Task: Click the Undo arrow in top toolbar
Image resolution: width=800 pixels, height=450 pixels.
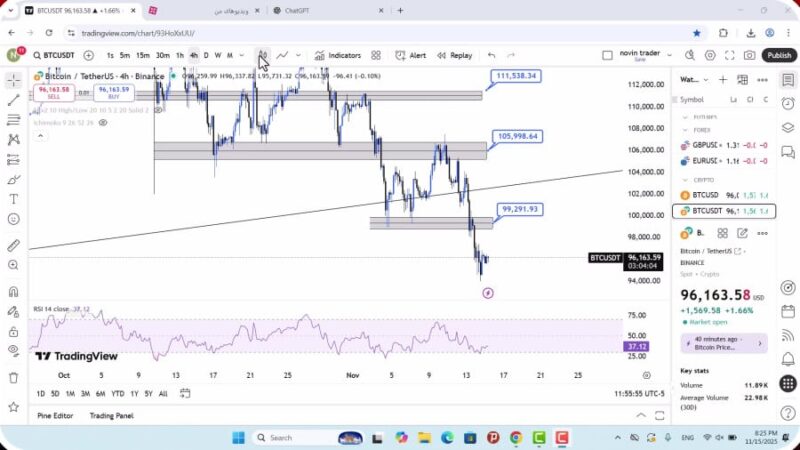Action: (491, 55)
